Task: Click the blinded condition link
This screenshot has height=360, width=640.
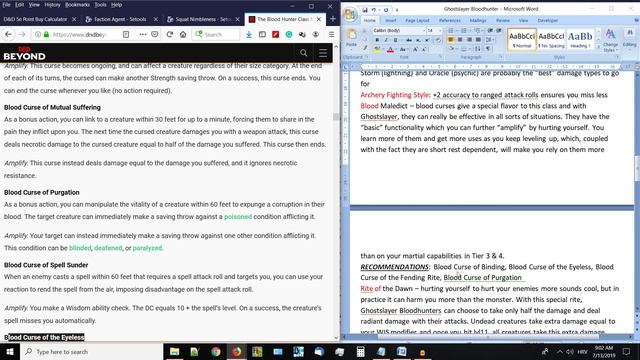Action: 80,248
